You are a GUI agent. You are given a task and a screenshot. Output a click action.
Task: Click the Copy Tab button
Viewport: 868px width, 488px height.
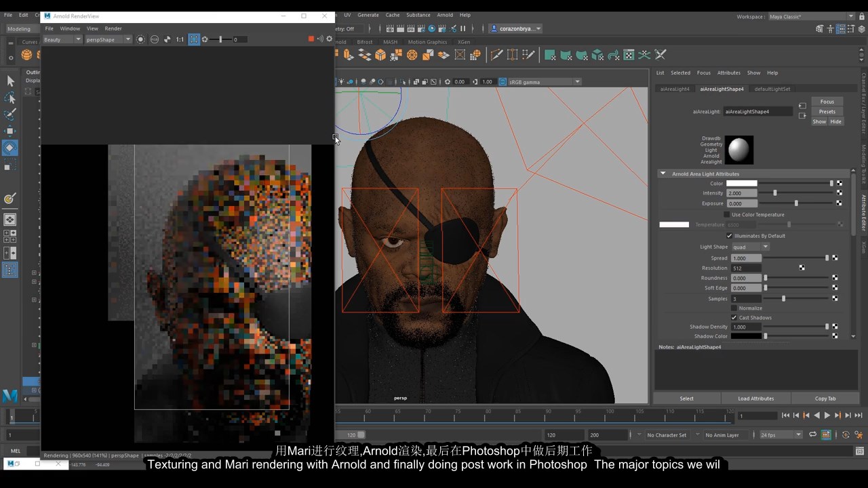pos(825,399)
